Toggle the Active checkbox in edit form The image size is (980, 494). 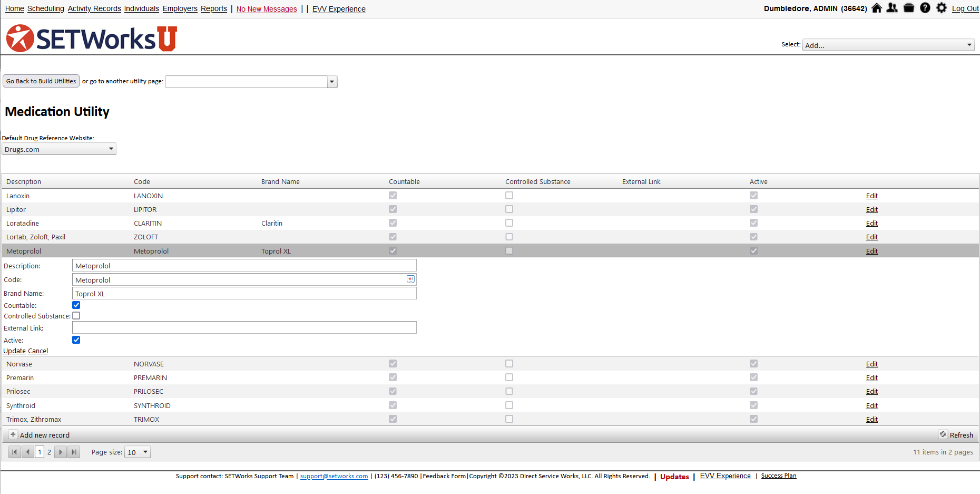(x=76, y=340)
